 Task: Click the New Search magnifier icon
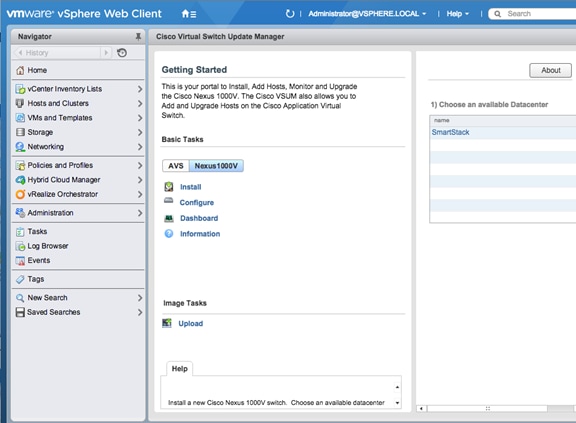click(x=20, y=298)
